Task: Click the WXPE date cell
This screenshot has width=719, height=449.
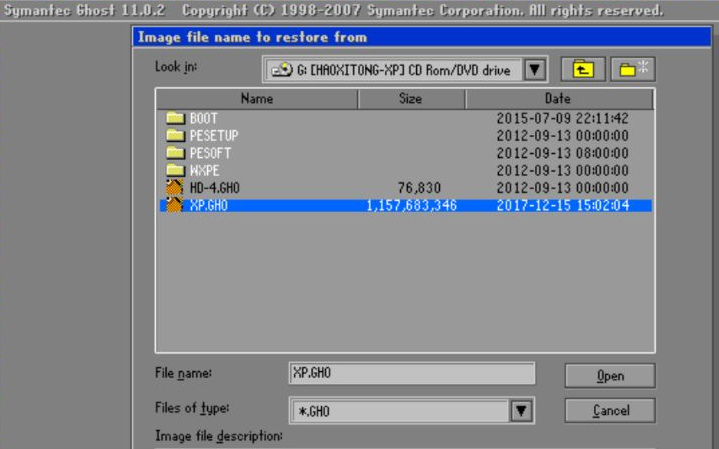Action: coord(563,171)
